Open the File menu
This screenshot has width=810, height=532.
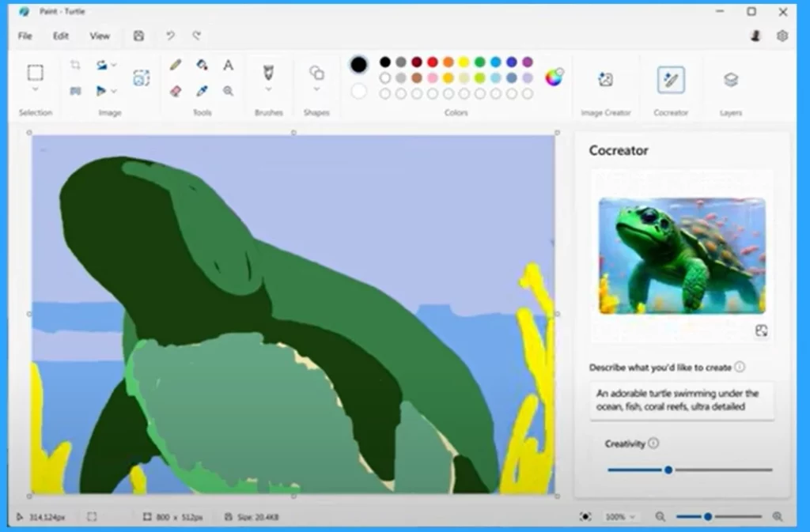pyautogui.click(x=25, y=36)
